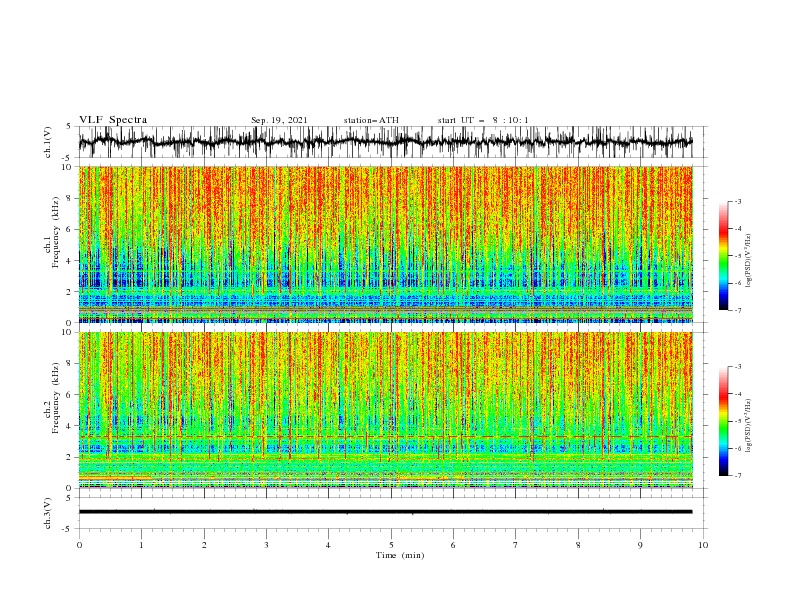Click the ch.2 PSD color scale bar

click(x=723, y=421)
